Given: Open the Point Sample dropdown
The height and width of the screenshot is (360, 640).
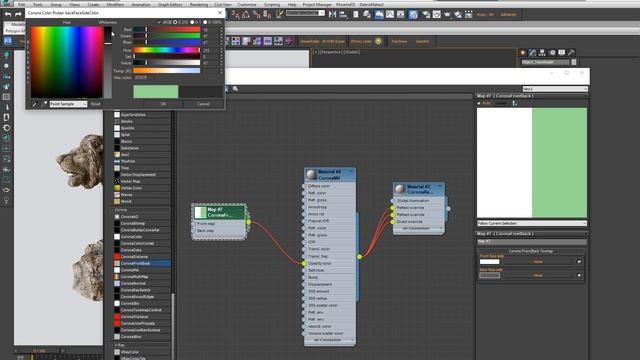Looking at the screenshot, I should pos(68,104).
